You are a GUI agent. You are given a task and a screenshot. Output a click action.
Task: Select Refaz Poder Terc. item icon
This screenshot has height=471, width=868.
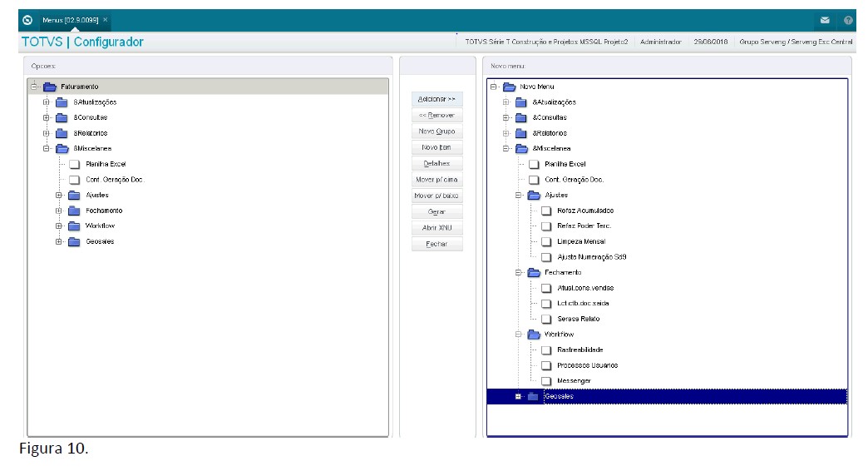546,226
